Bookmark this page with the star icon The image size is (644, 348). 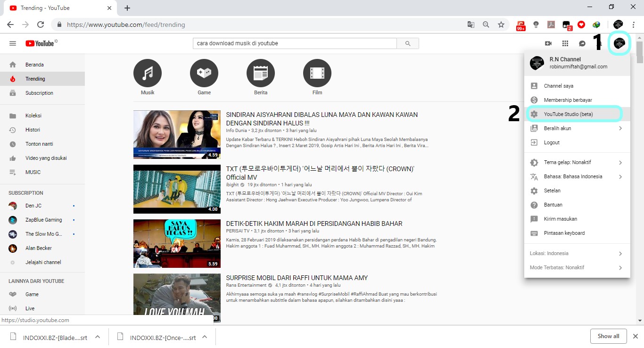501,25
